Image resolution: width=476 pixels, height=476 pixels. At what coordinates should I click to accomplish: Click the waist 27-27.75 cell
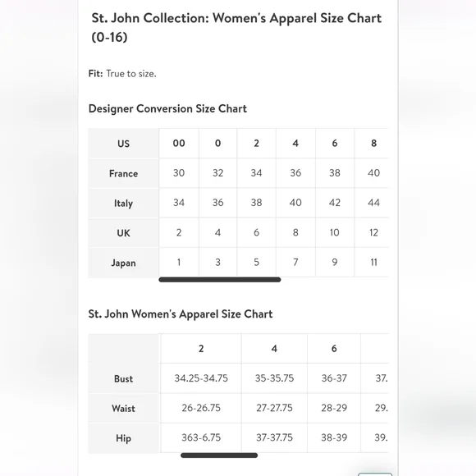point(274,408)
